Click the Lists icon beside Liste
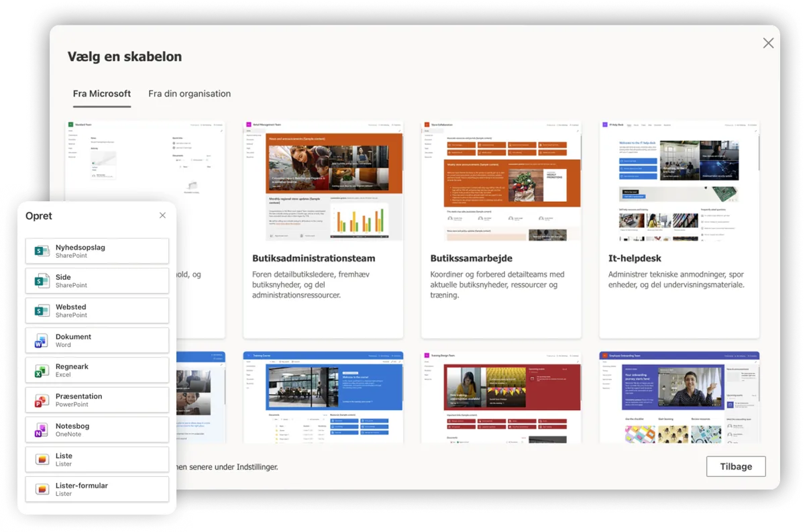The height and width of the screenshot is (532, 805). 42,460
